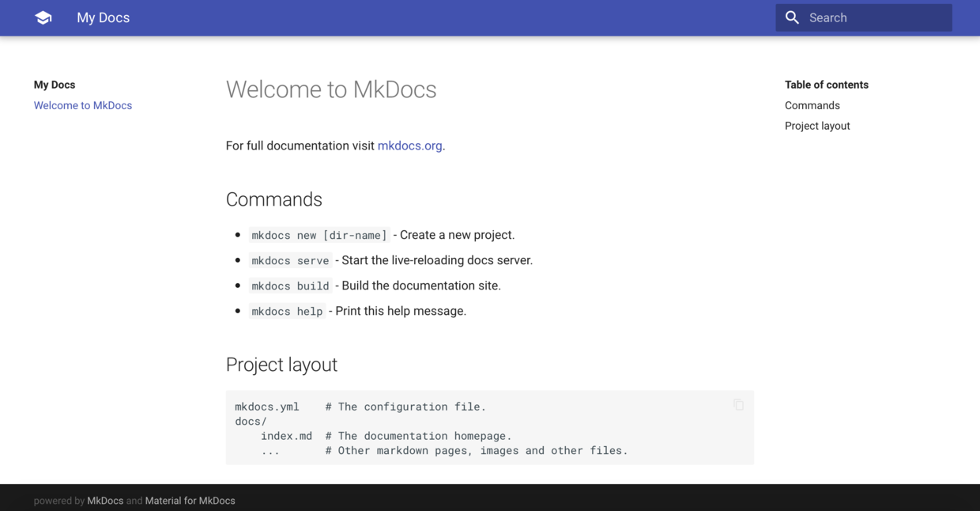Follow the Material for MkDocs footer link
This screenshot has height=511, width=980.
point(190,501)
